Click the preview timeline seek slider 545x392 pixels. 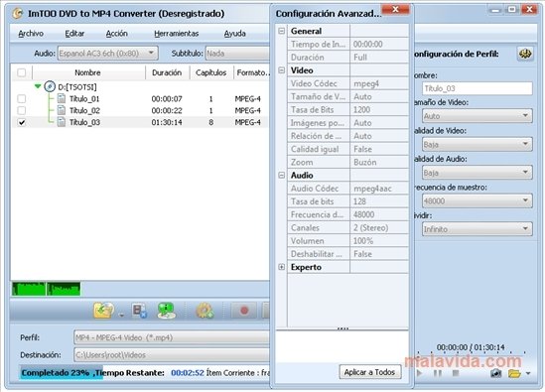tap(472, 353)
